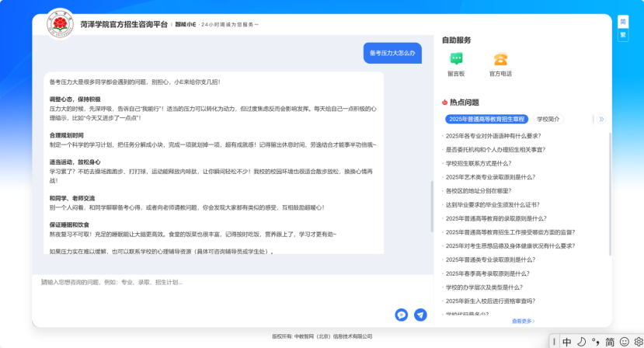Screen dimensions: 644x348
Task: Open question 2025年各专业对外语语种有什么要求?
Action: (x=493, y=136)
